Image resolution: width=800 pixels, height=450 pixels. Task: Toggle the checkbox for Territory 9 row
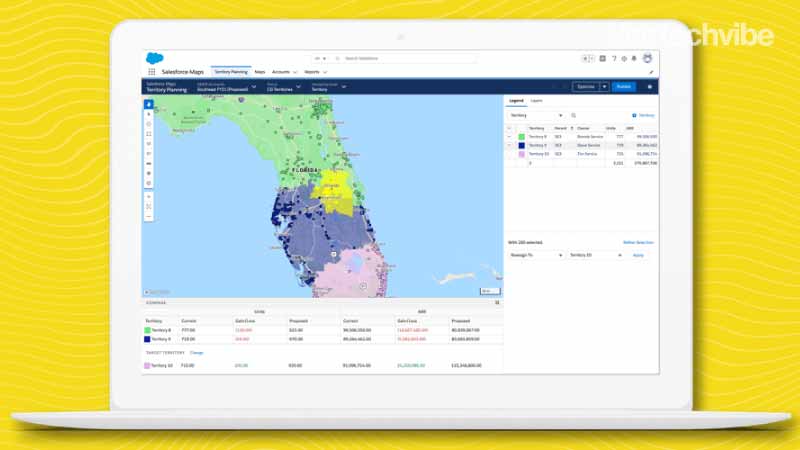coord(509,145)
